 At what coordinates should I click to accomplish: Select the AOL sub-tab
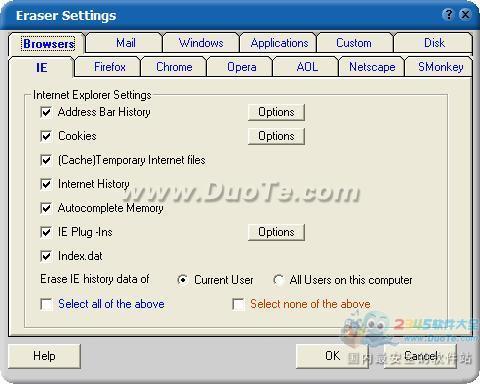click(x=307, y=67)
